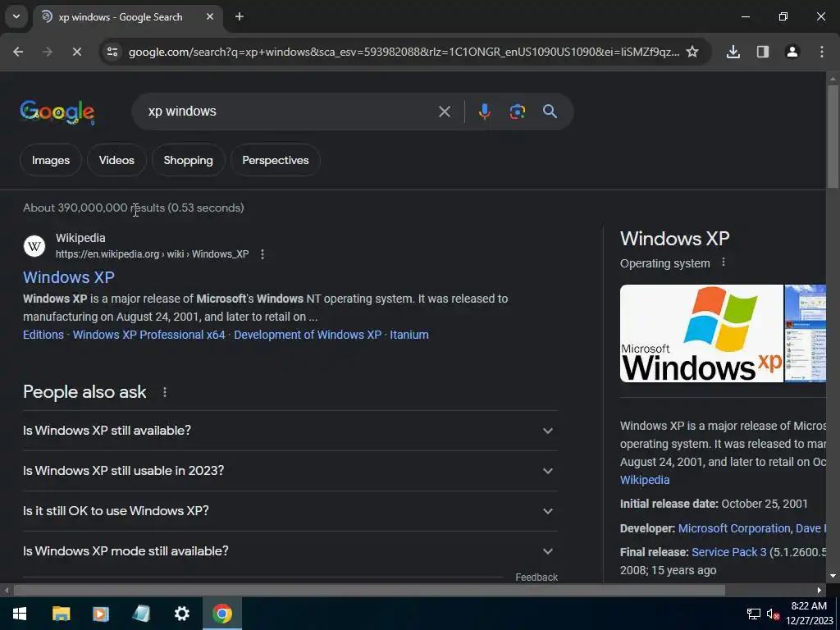The height and width of the screenshot is (630, 840).
Task: Open network status tray icon
Action: 754,614
